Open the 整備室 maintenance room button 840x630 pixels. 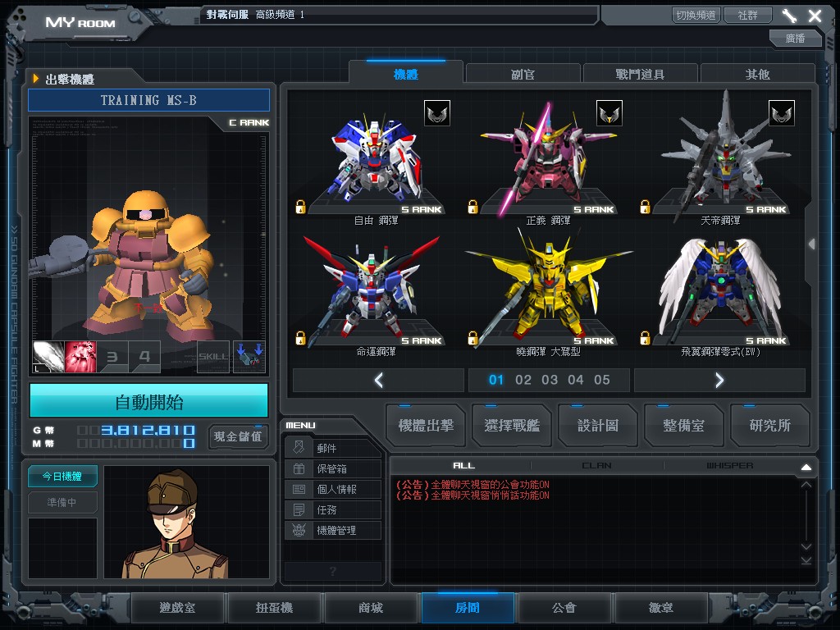(683, 426)
